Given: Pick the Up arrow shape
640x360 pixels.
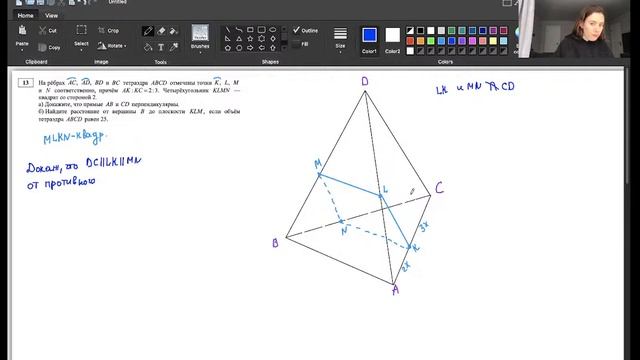Looking at the screenshot, I should coord(273,48).
